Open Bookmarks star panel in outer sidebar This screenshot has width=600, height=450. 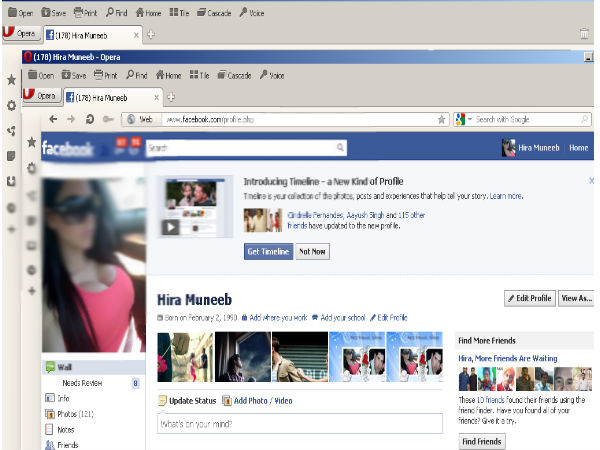(x=11, y=80)
